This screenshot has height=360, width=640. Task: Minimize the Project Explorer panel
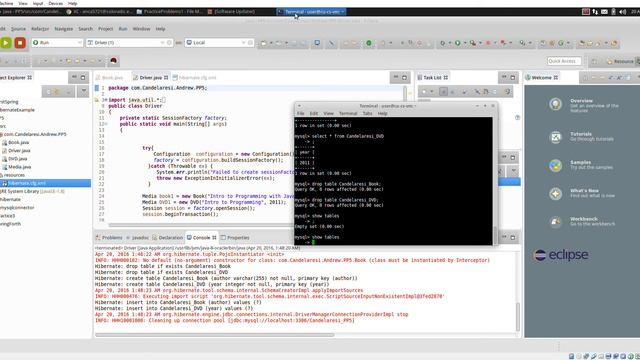(x=74, y=77)
